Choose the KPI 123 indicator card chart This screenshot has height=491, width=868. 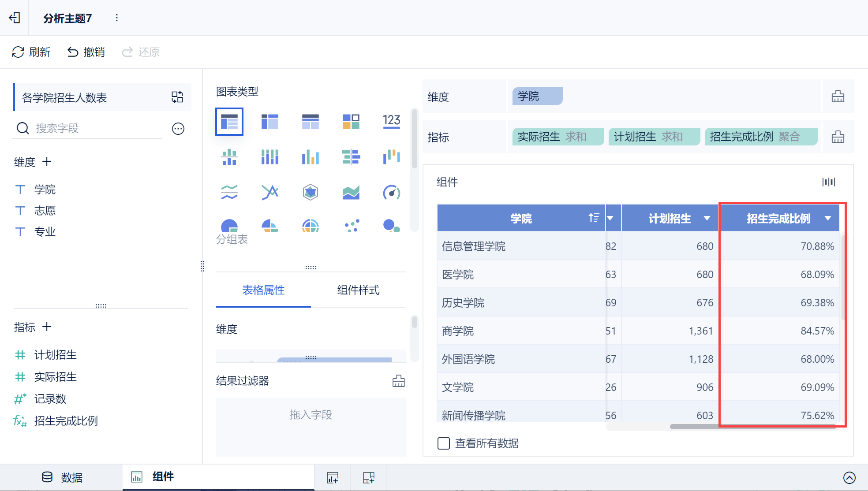pyautogui.click(x=391, y=121)
